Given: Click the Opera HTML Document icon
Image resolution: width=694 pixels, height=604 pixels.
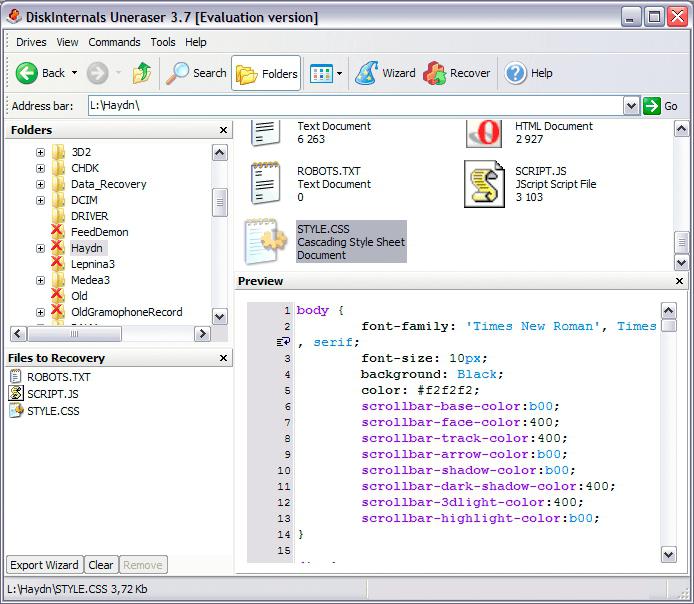Looking at the screenshot, I should [484, 133].
